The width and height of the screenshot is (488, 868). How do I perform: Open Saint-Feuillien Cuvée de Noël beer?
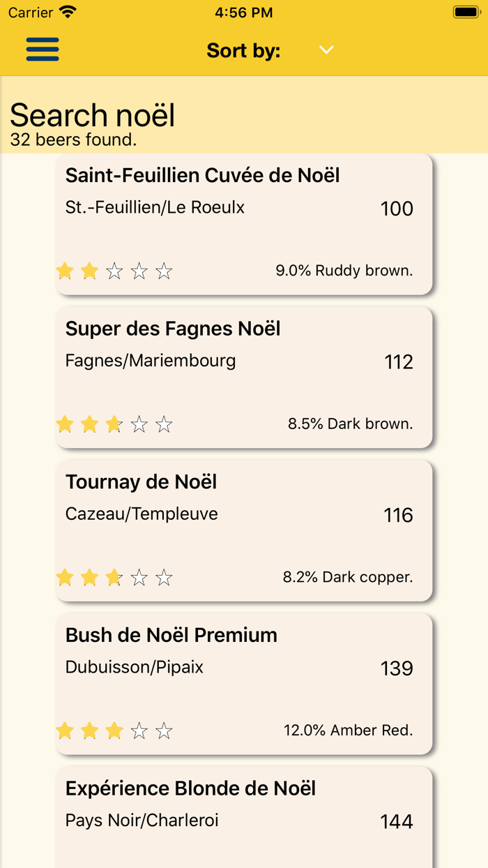click(203, 175)
